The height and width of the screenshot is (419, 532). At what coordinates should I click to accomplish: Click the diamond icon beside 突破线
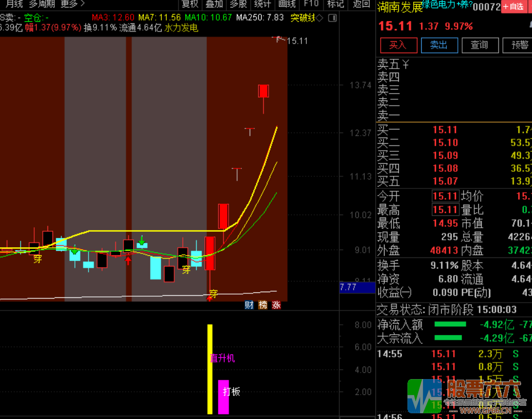click(x=319, y=18)
